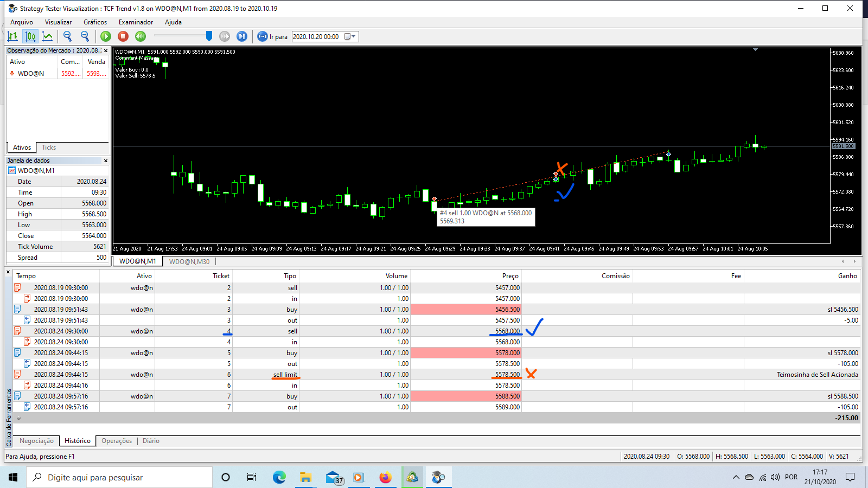Click the Ganho column header

coord(847,276)
